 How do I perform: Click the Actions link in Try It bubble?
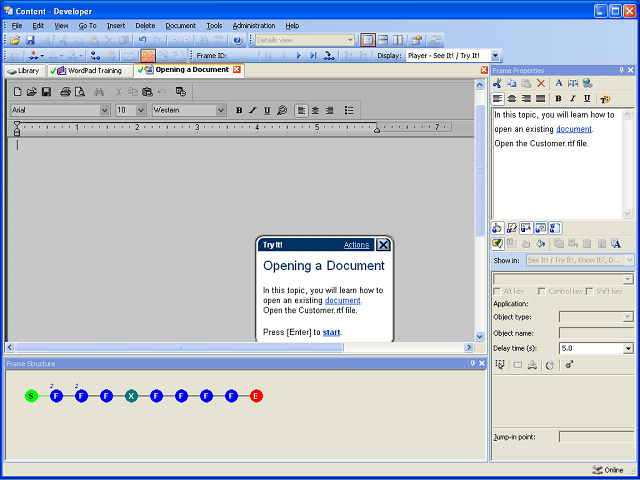click(356, 245)
